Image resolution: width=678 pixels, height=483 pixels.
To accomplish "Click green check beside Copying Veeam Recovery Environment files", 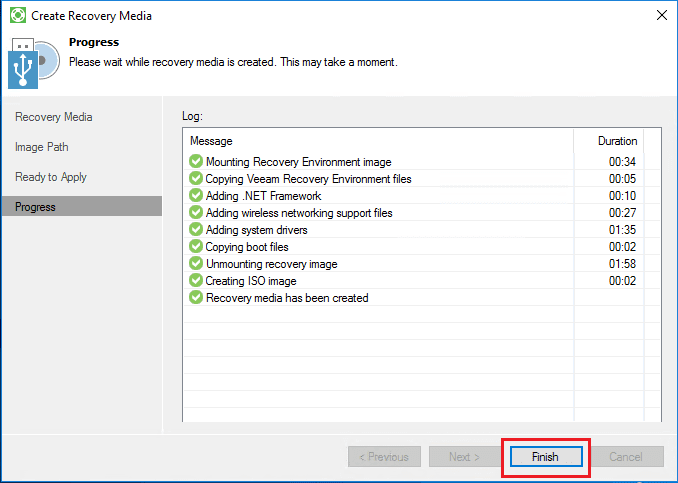I will (196, 178).
